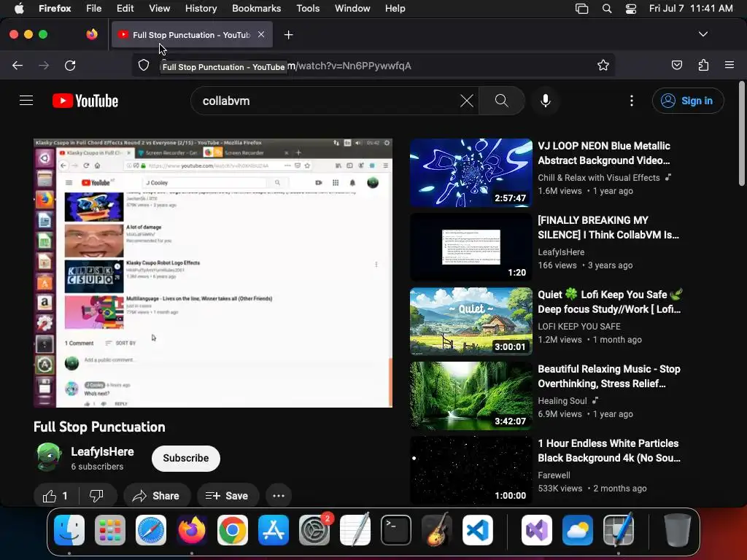The width and height of the screenshot is (747, 560).
Task: Click the Sign in button
Action: [x=688, y=101]
